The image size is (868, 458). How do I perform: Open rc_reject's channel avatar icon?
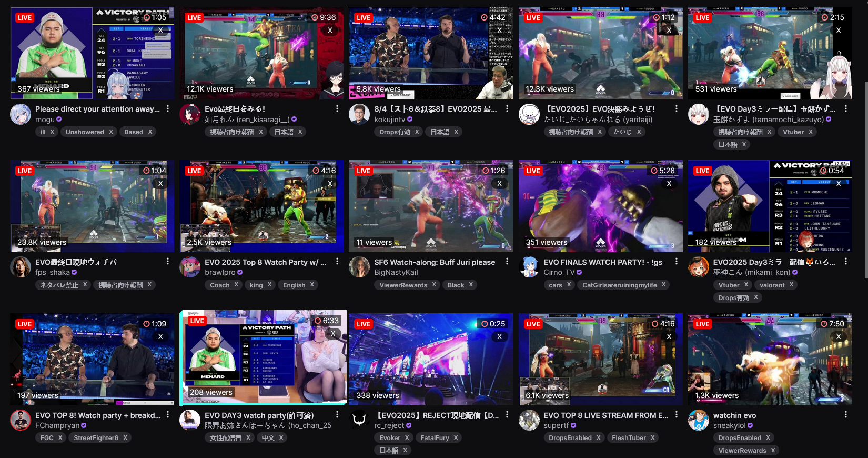point(359,420)
